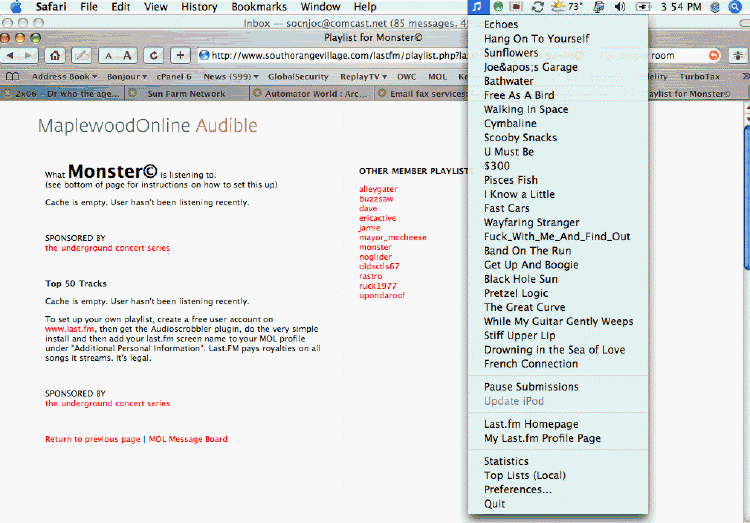The height and width of the screenshot is (523, 750).
Task: Select Pause Submissions in the menu
Action: click(558, 387)
